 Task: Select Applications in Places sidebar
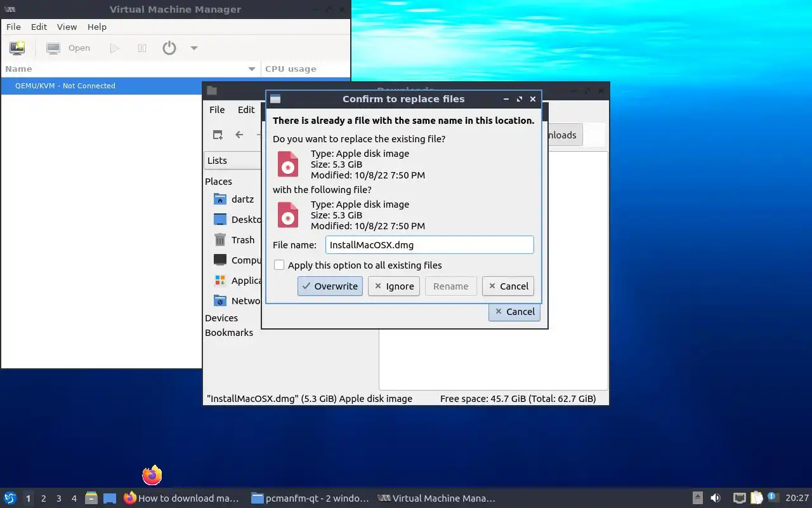(x=237, y=280)
